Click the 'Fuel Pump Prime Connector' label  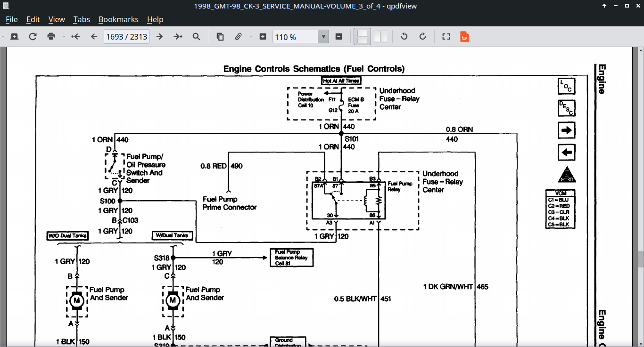(230, 203)
